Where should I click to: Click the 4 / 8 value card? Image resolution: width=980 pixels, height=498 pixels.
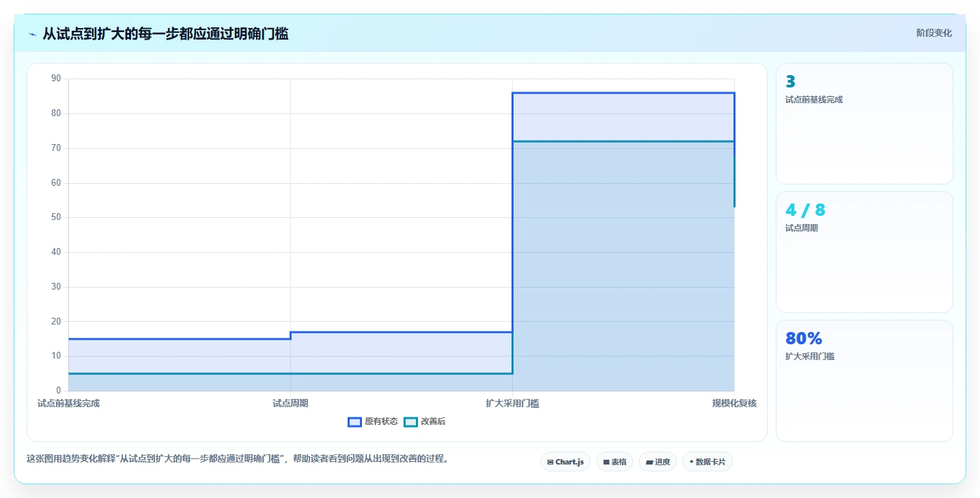pyautogui.click(x=864, y=251)
